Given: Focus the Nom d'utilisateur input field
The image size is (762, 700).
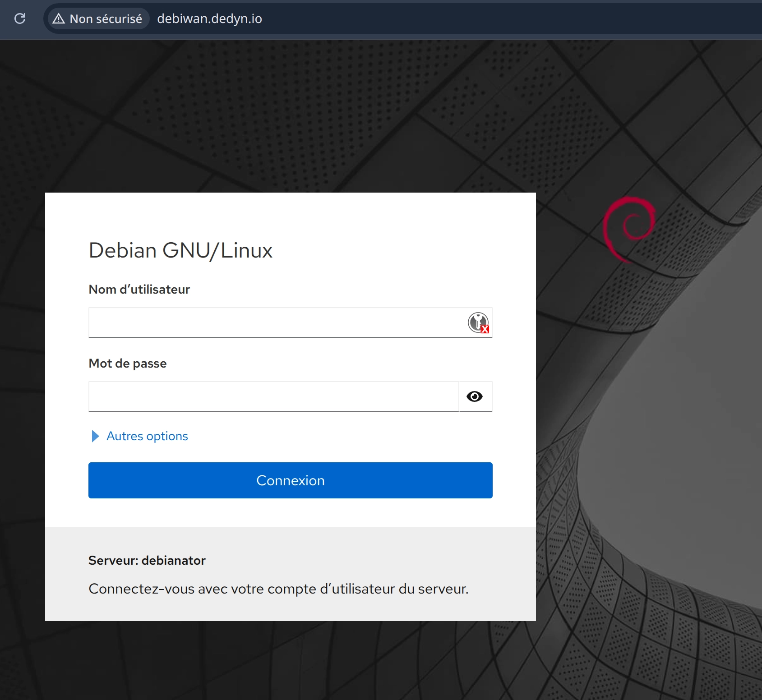Looking at the screenshot, I should tap(275, 322).
